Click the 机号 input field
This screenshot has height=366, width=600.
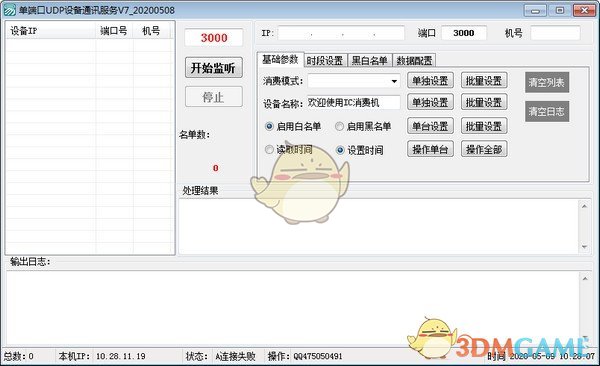[x=555, y=33]
